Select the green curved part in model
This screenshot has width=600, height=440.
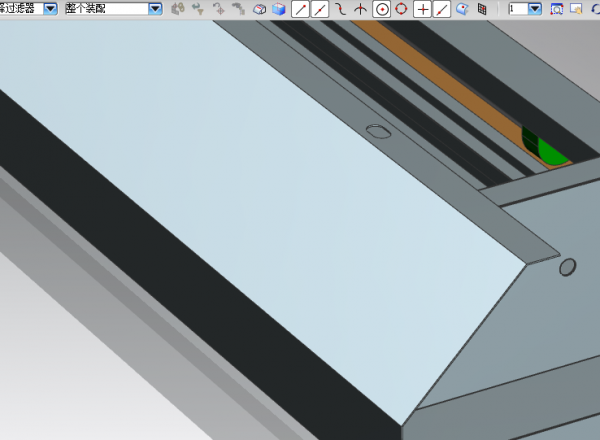pyautogui.click(x=551, y=152)
